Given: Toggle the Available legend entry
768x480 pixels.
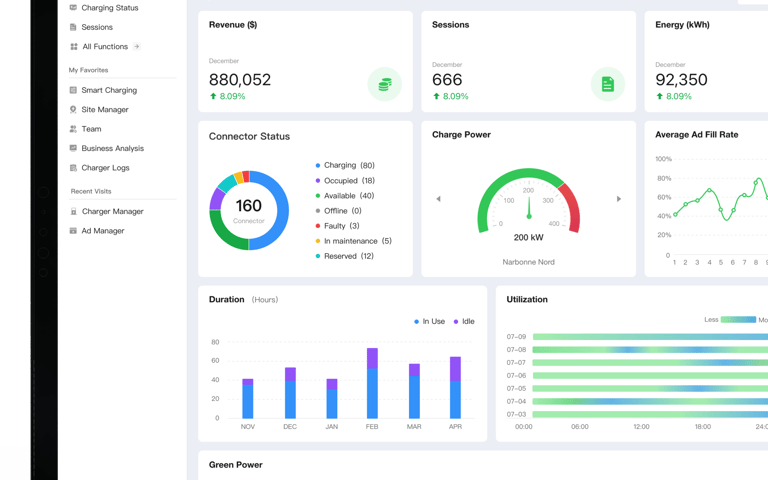Looking at the screenshot, I should click(x=345, y=196).
